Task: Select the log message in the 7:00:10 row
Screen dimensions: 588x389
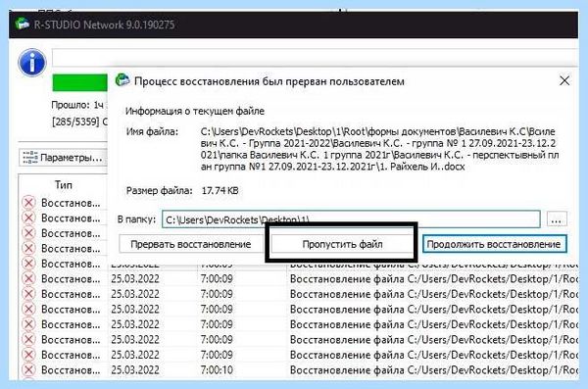Action: point(434,369)
